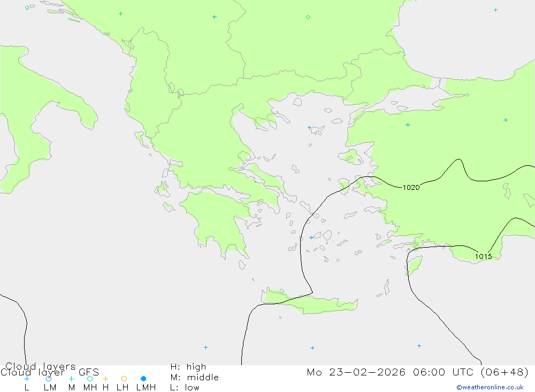Click the 'LH' legend label
The height and width of the screenshot is (392, 535).
click(122, 388)
